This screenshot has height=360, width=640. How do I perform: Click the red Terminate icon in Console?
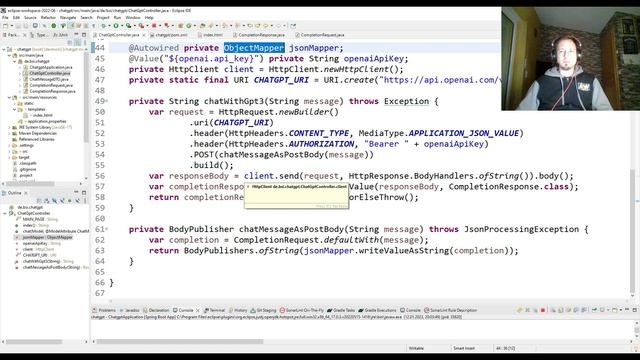543,310
